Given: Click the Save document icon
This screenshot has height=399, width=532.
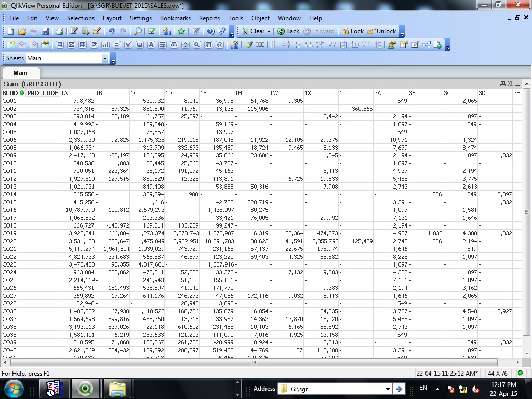Looking at the screenshot, I should tap(45, 31).
